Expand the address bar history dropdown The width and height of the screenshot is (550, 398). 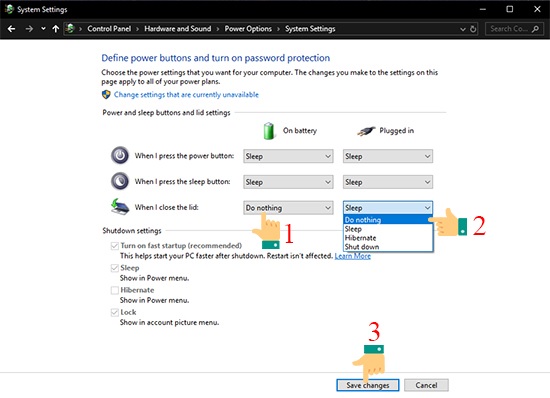(x=463, y=29)
